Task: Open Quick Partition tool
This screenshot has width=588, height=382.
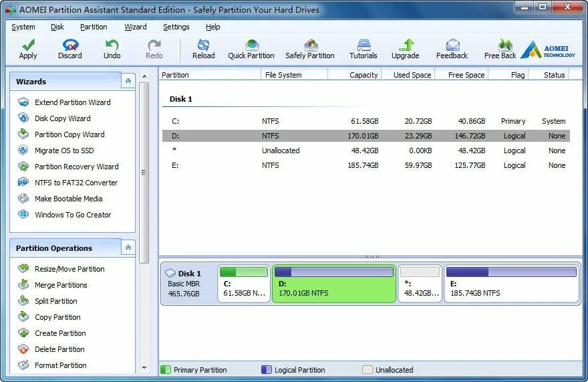Action: tap(251, 50)
